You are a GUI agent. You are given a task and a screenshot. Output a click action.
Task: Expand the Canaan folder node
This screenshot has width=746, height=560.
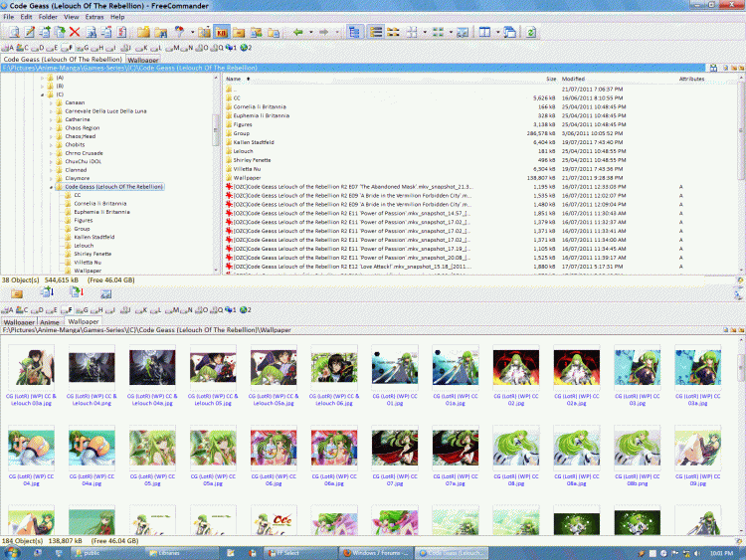click(x=51, y=102)
